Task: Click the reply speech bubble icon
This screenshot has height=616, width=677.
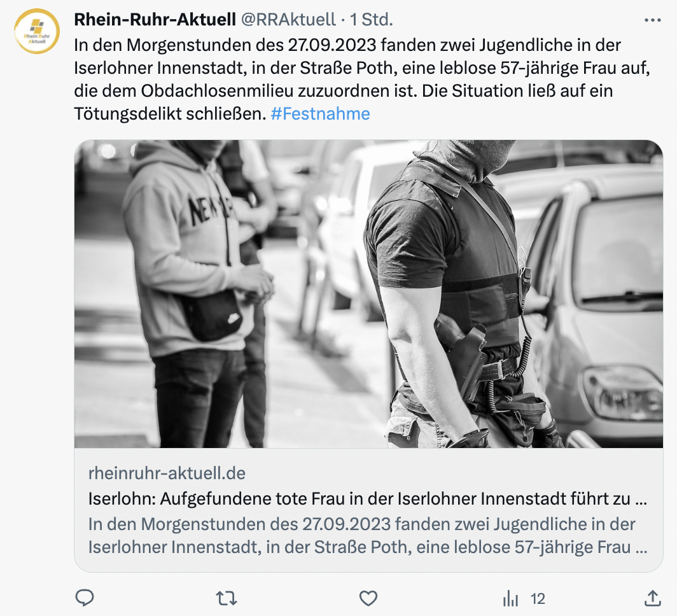Action: coord(85,598)
